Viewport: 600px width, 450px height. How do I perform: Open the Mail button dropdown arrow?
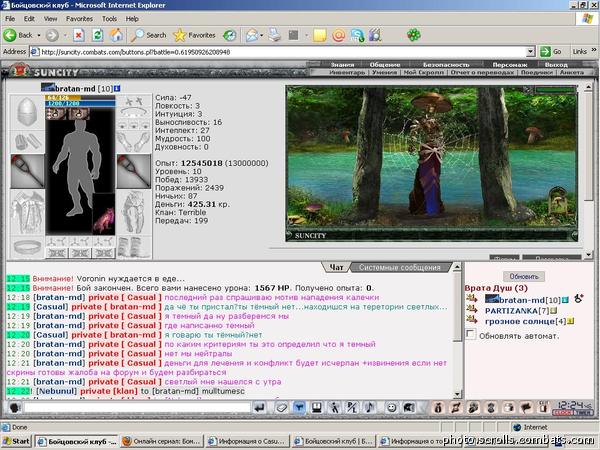pos(262,35)
